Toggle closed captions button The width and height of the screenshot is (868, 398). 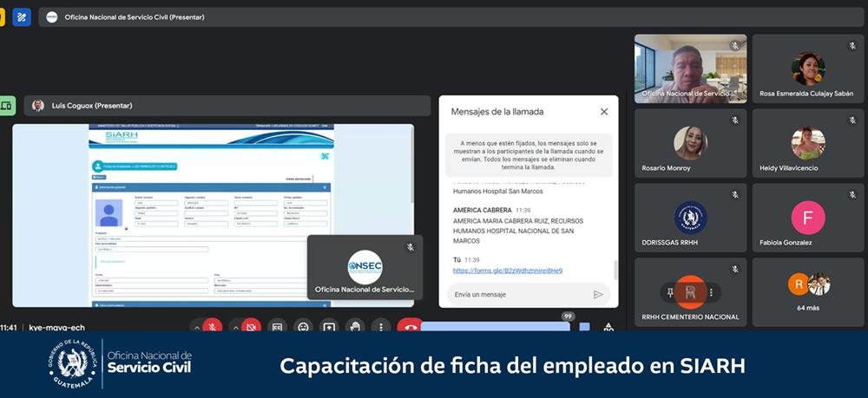[277, 327]
